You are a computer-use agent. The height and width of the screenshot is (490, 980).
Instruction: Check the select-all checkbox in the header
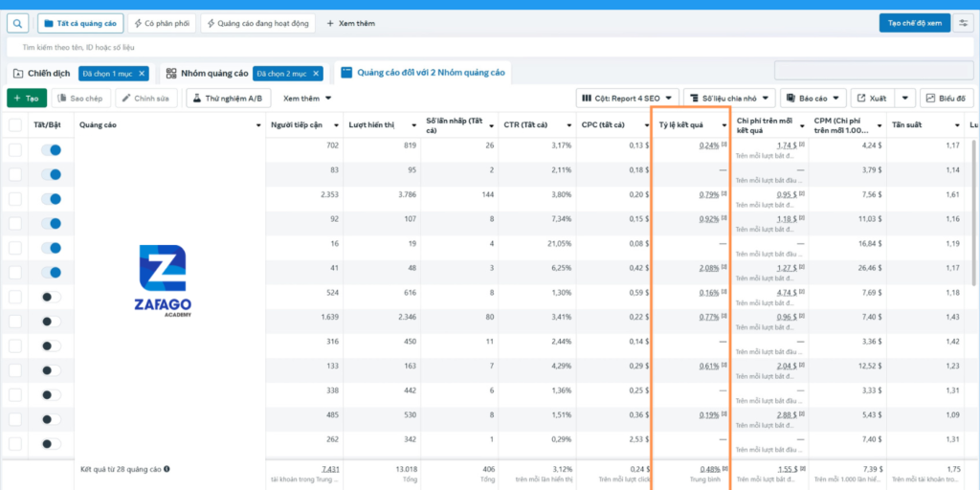point(15,125)
